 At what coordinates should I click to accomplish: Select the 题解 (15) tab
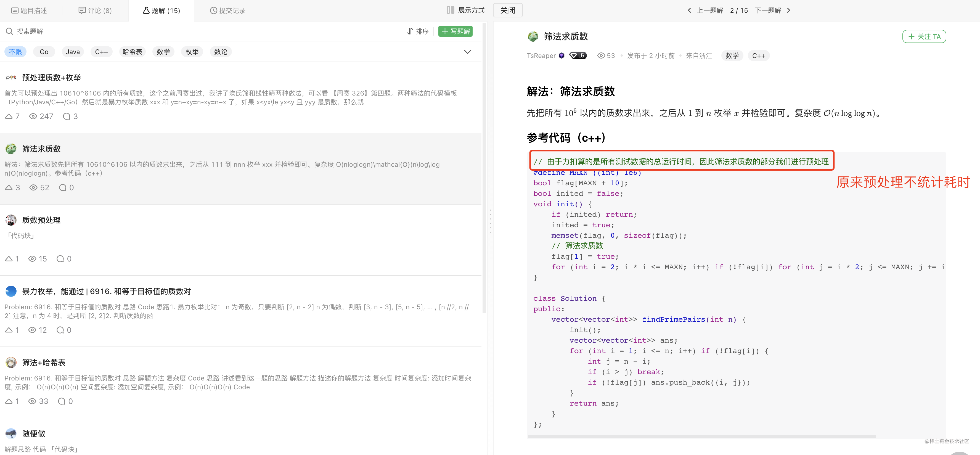(161, 11)
